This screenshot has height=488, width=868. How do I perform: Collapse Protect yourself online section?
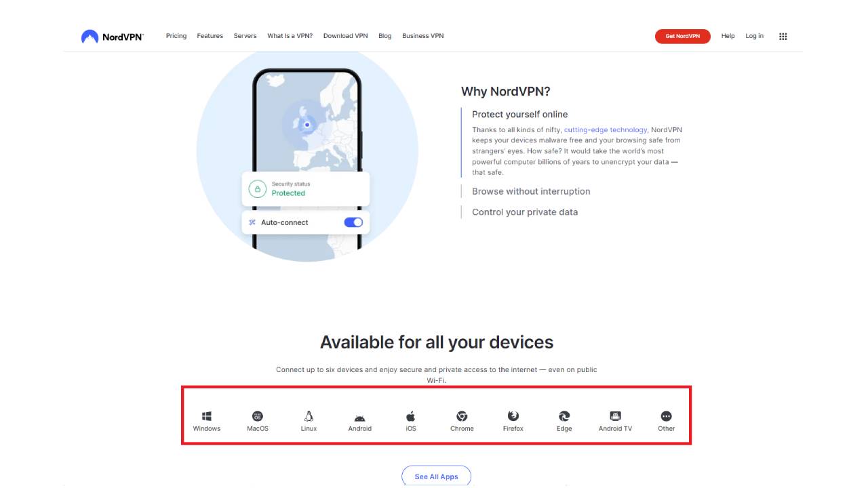click(520, 115)
